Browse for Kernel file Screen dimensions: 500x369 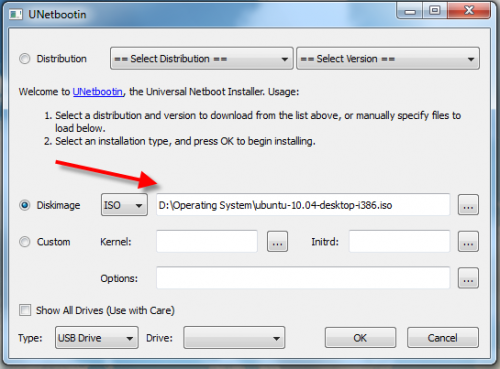(x=277, y=242)
